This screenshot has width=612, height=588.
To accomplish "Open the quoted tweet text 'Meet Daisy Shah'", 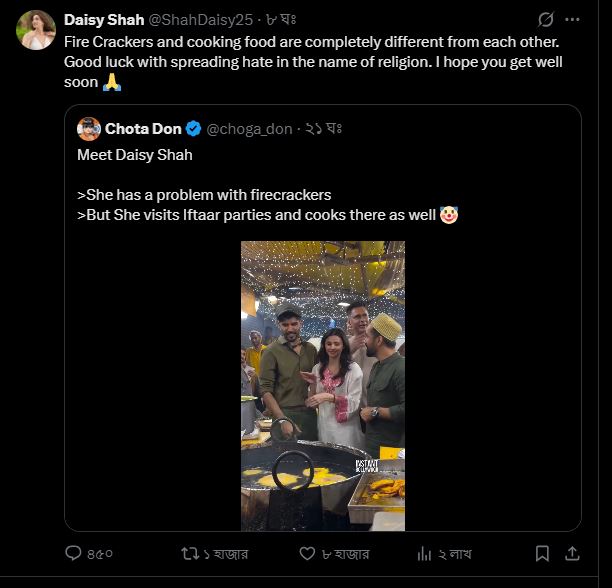I will [x=135, y=155].
